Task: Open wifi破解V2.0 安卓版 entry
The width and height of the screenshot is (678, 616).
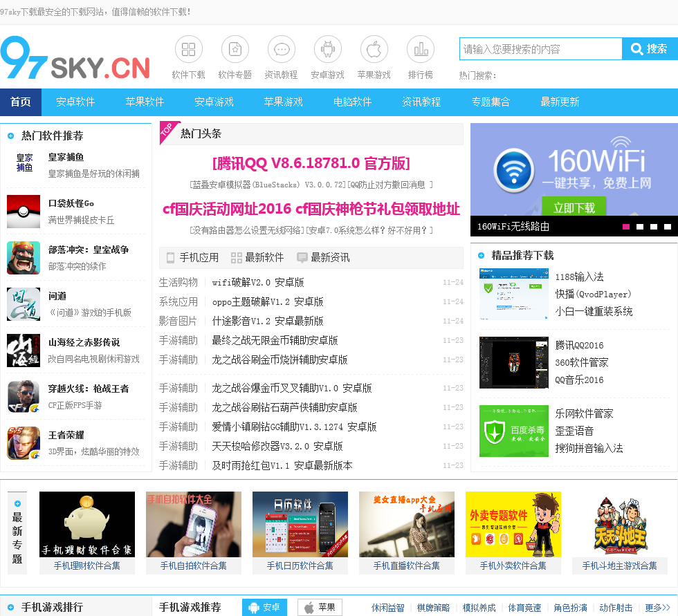Action: point(257,283)
